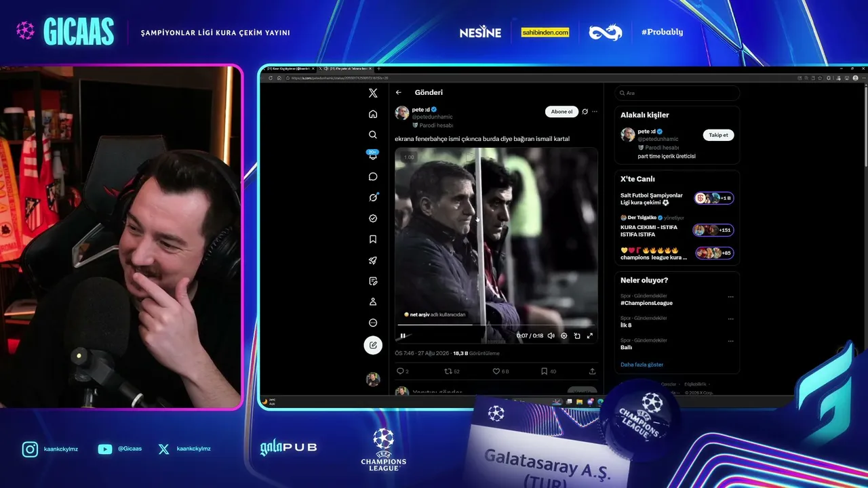Click Takip et for pete :d
This screenshot has width=868, height=488.
click(x=718, y=135)
